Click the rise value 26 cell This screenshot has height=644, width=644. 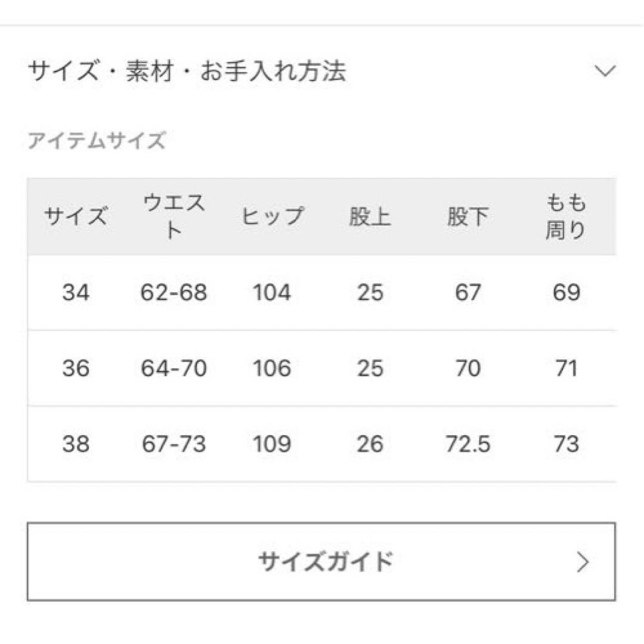370,444
